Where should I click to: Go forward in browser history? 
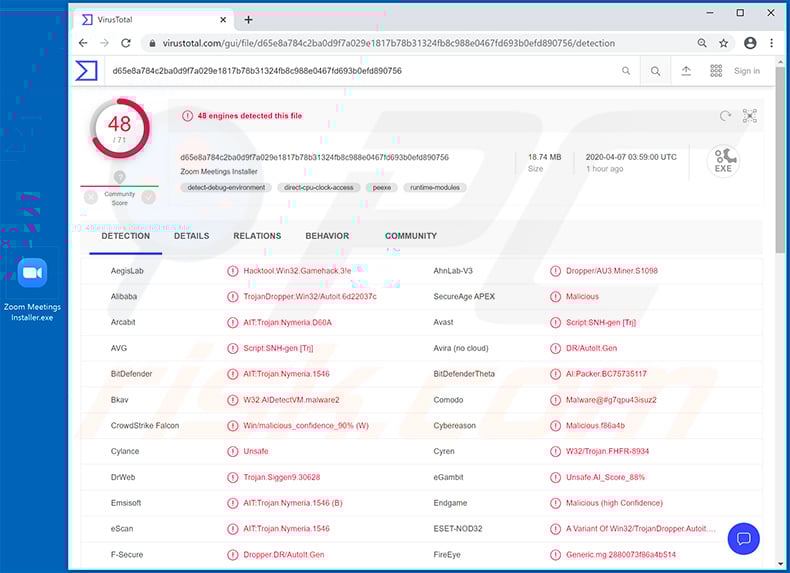[104, 43]
